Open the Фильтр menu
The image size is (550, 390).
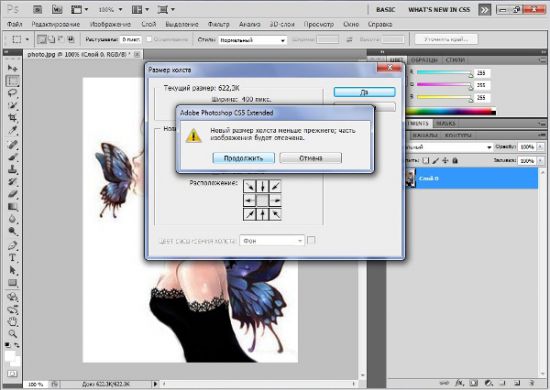[218, 24]
